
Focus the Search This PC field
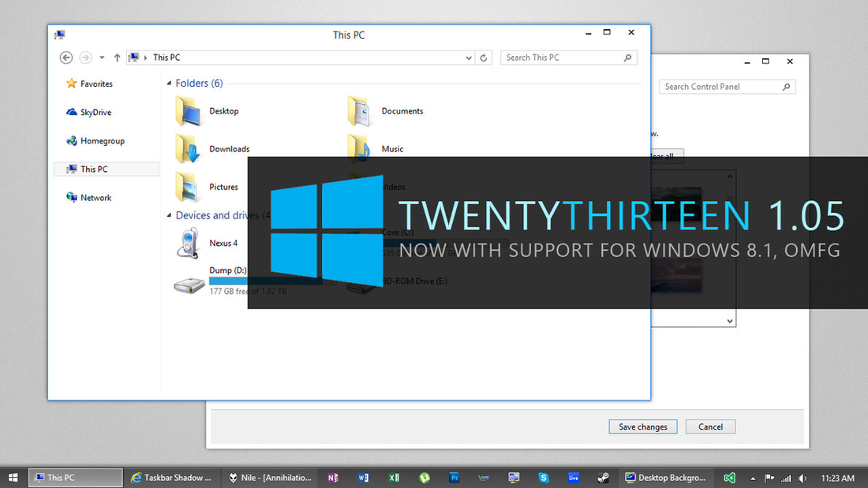coord(568,58)
